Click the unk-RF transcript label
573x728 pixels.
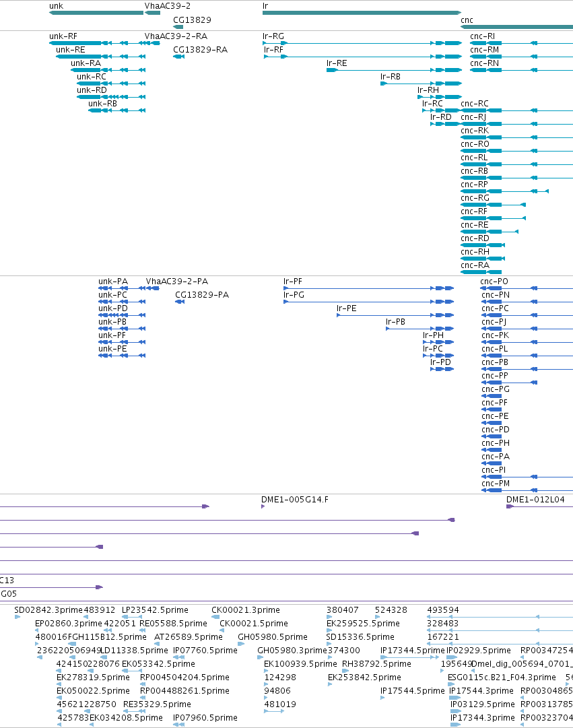tap(63, 36)
